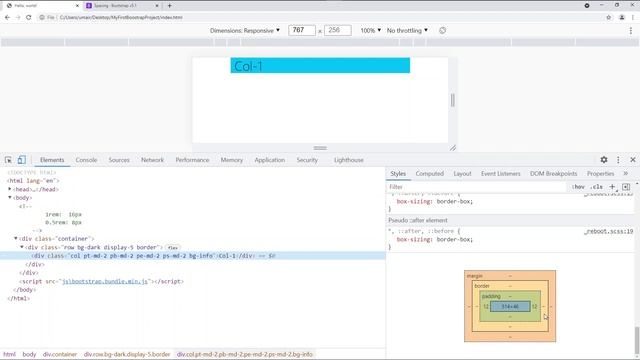Click the Col-1 element in page preview
This screenshot has height=360, width=640.
[x=320, y=66]
